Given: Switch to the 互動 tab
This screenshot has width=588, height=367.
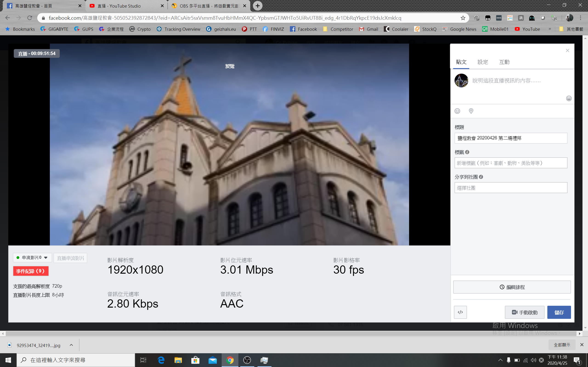Looking at the screenshot, I should point(504,62).
